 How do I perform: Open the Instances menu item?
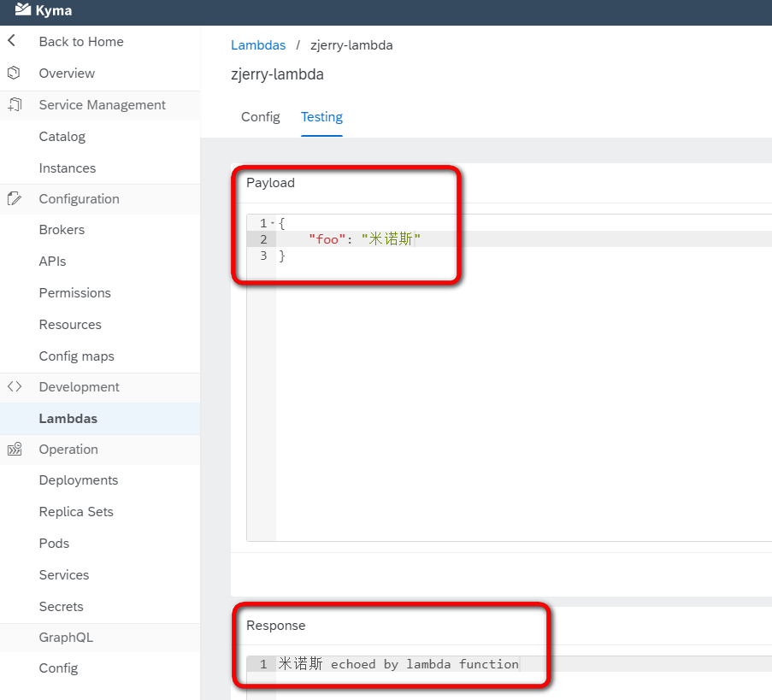pos(68,168)
